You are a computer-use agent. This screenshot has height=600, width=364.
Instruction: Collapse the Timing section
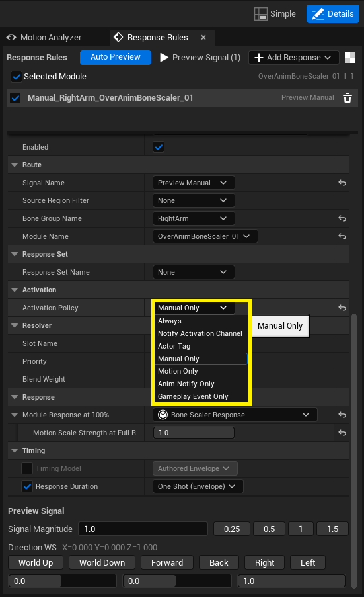15,450
